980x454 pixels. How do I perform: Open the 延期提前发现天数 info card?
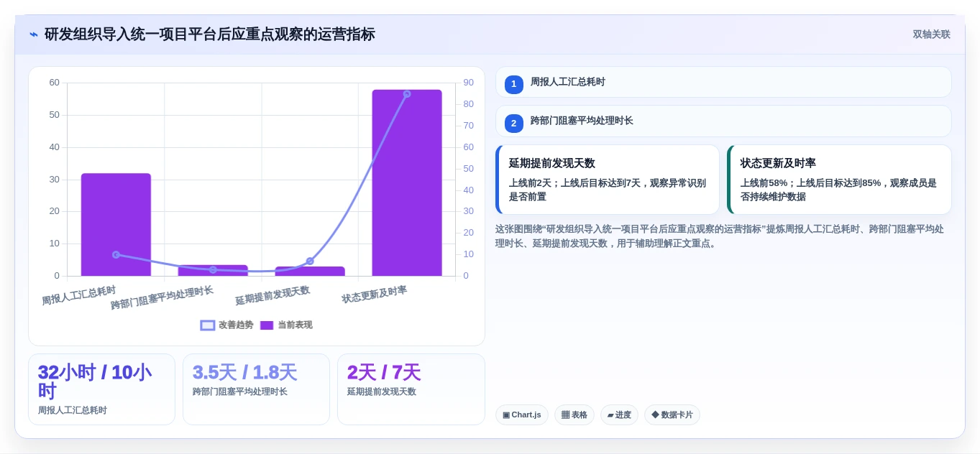pos(608,180)
